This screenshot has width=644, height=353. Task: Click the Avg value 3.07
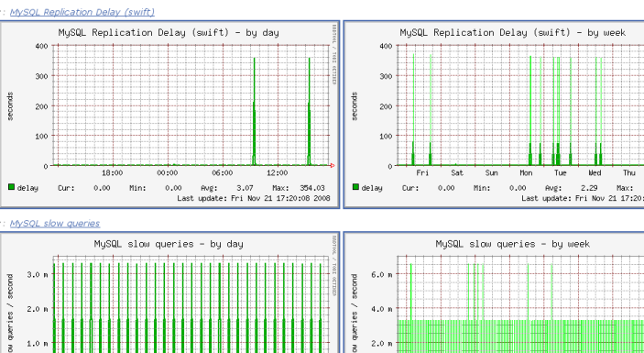(x=245, y=188)
